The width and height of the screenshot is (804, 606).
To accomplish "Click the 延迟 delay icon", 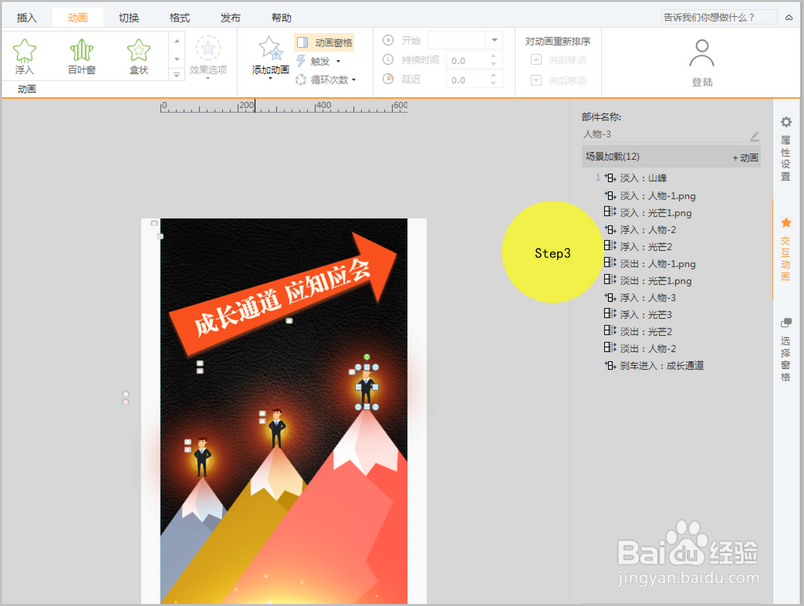I will click(x=388, y=78).
